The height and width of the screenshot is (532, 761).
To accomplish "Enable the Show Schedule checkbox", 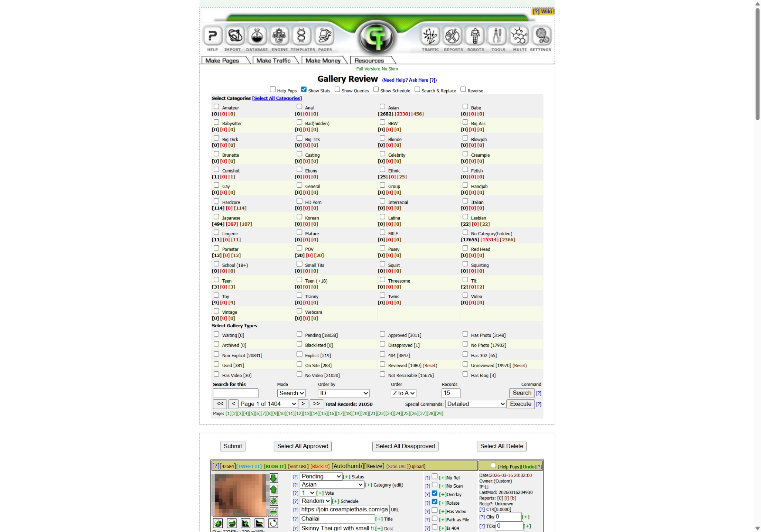I will (x=376, y=89).
